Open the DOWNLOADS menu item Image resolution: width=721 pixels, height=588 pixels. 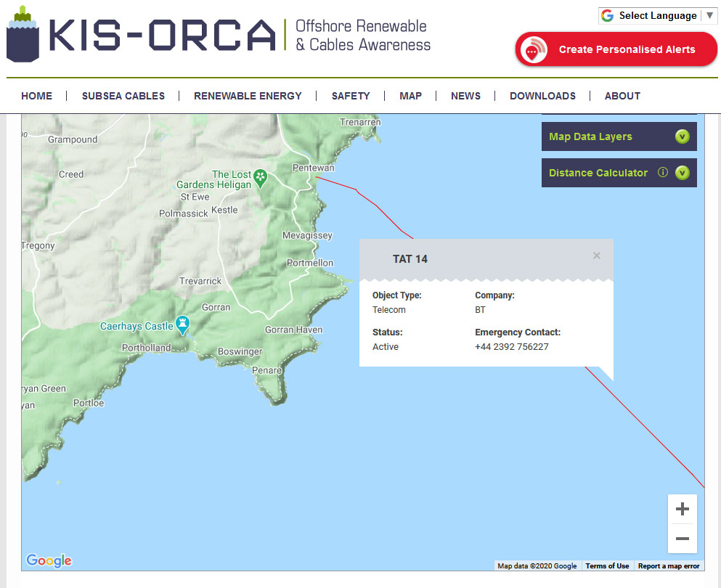coord(542,96)
